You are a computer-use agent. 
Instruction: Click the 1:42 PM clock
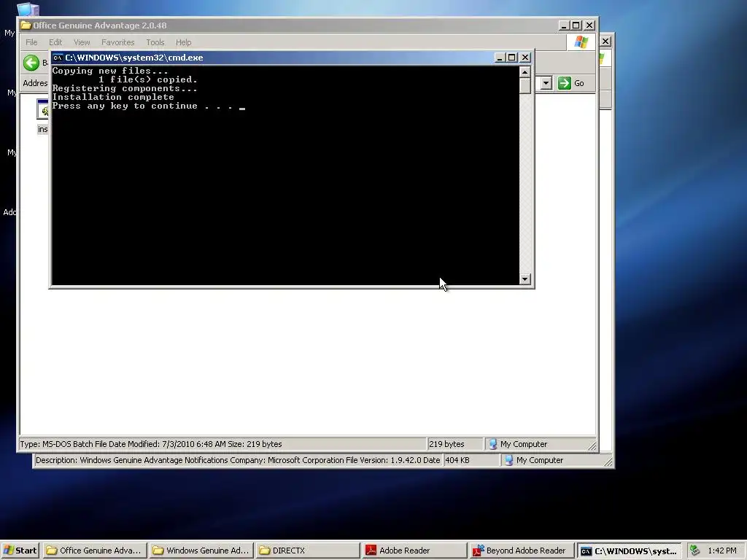pos(722,551)
